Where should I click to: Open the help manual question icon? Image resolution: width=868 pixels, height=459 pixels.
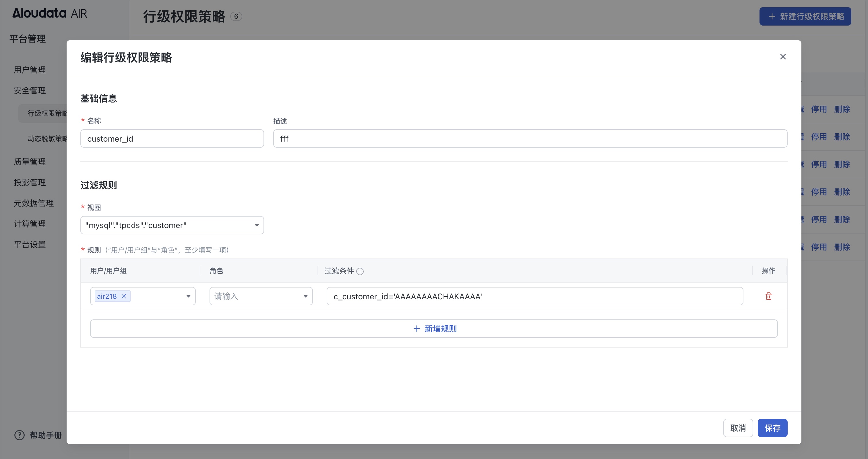(x=20, y=435)
